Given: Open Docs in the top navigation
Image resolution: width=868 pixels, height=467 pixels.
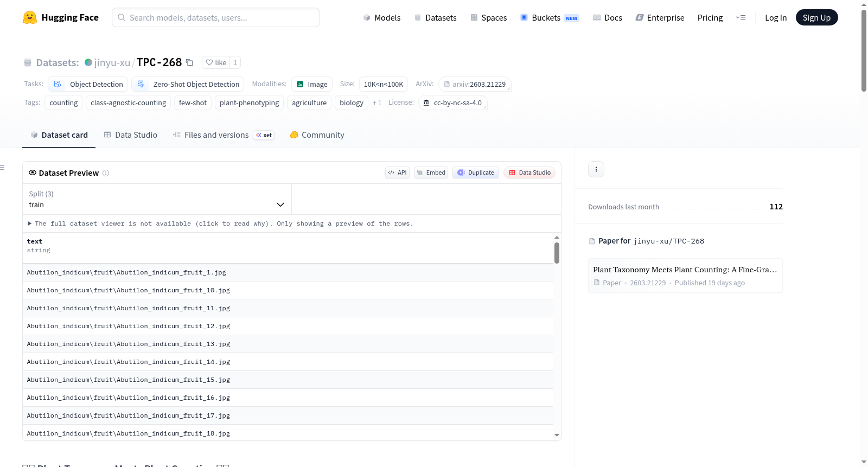Looking at the screenshot, I should 608,17.
